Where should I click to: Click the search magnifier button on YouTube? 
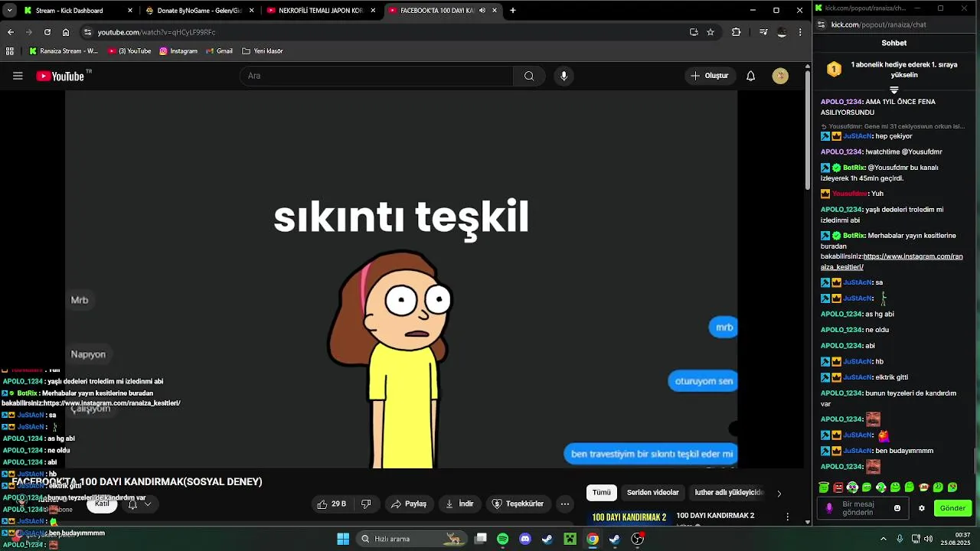529,76
